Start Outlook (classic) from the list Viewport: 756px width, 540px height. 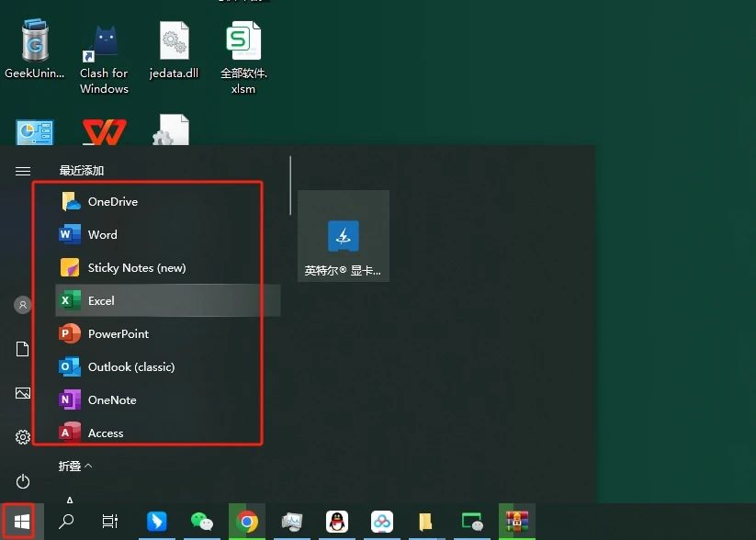click(130, 367)
